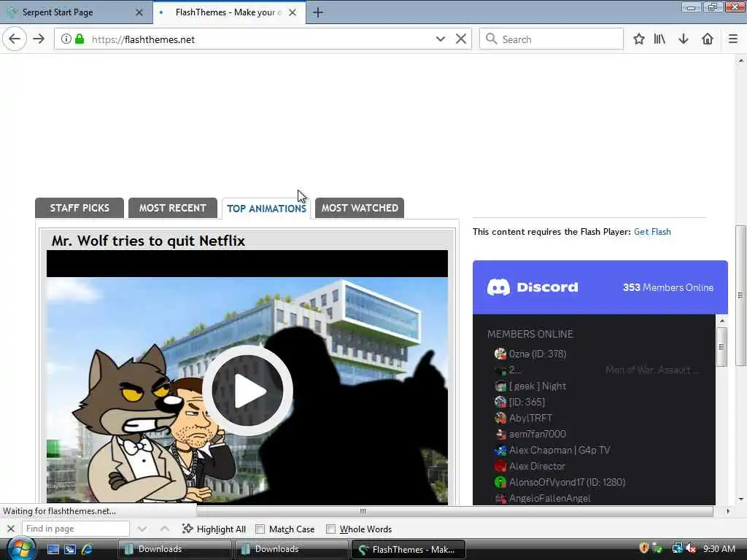Show site information icon in address bar
Viewport: 747px width, 560px height.
coord(66,39)
